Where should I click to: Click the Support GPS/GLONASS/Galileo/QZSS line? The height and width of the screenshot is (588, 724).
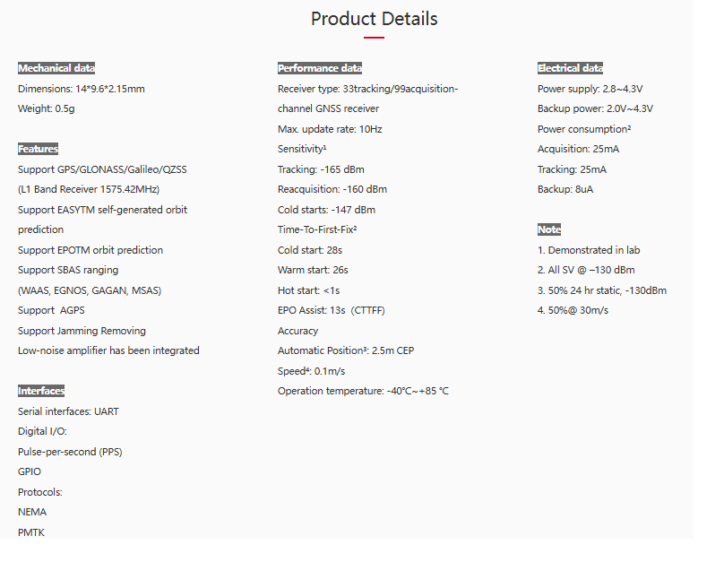102,169
